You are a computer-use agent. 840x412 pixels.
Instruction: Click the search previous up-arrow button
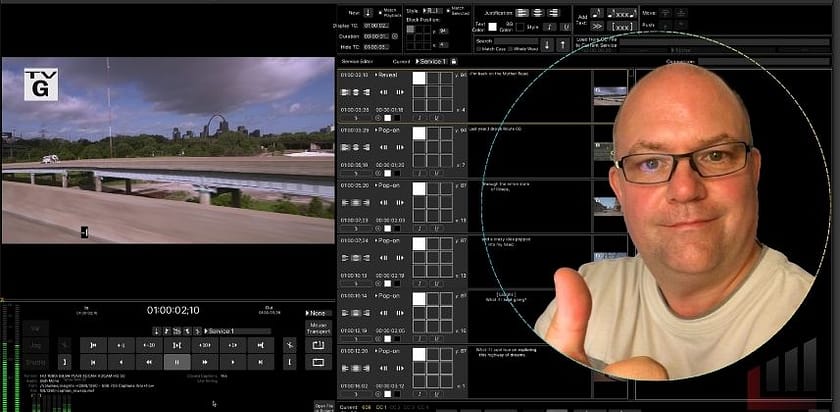pyautogui.click(x=562, y=44)
